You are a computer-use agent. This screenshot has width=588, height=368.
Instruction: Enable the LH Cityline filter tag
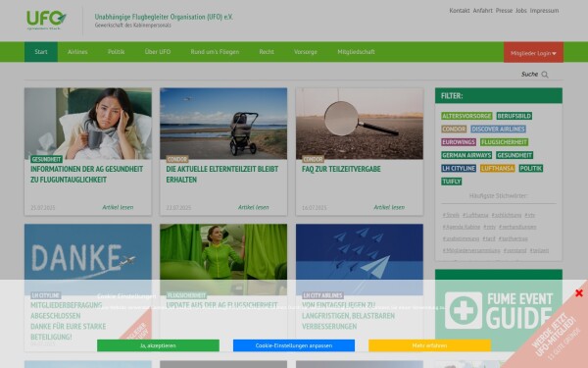click(x=459, y=168)
